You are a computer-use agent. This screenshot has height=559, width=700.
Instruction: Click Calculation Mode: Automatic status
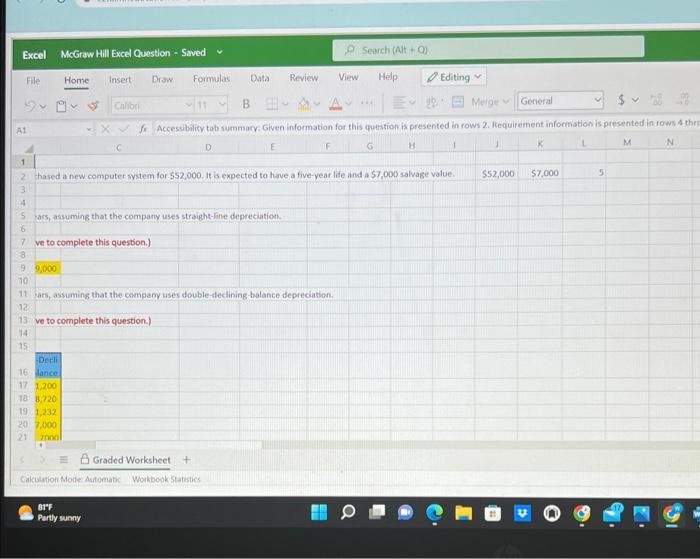[x=70, y=479]
